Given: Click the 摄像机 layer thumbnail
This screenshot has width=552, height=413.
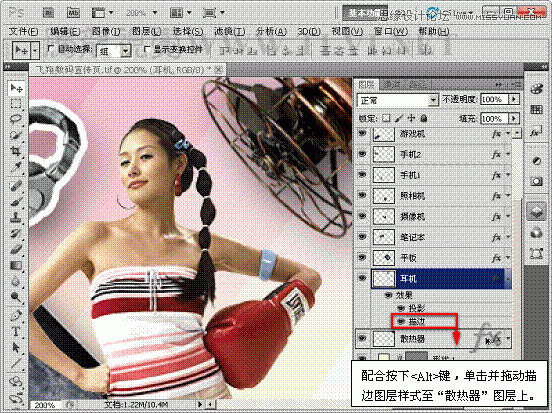Looking at the screenshot, I should 383,216.
